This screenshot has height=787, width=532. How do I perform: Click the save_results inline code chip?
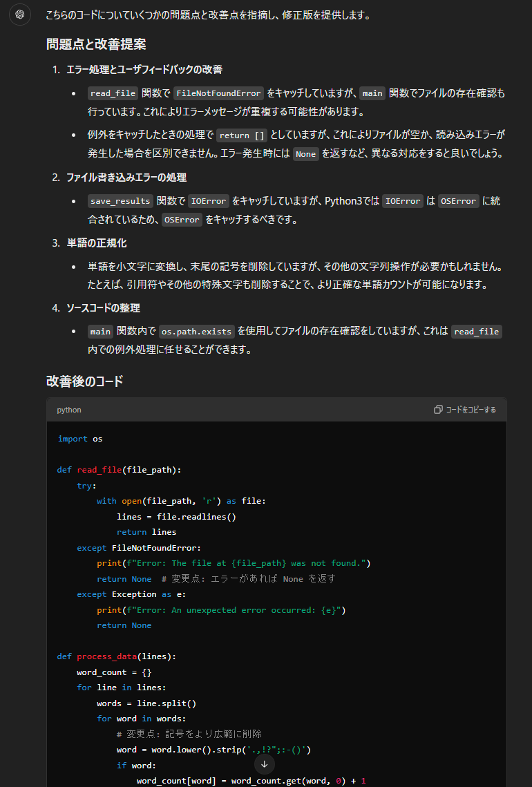pyautogui.click(x=120, y=201)
